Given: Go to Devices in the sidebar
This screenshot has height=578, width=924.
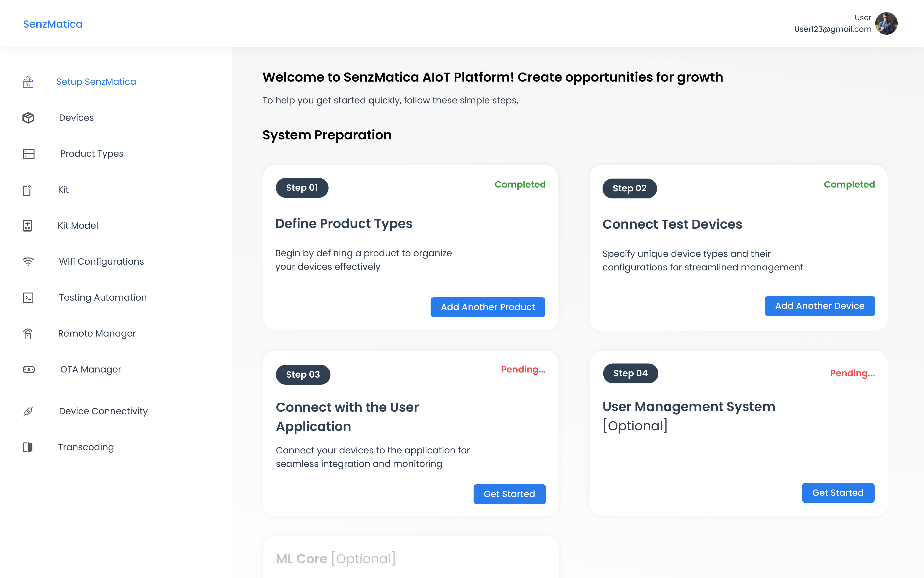Looking at the screenshot, I should coord(76,118).
